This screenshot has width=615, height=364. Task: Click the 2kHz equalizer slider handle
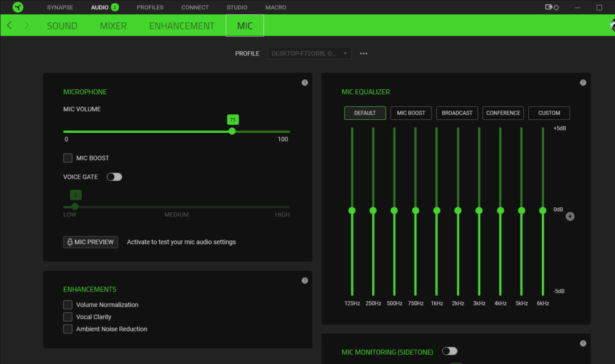pos(458,211)
